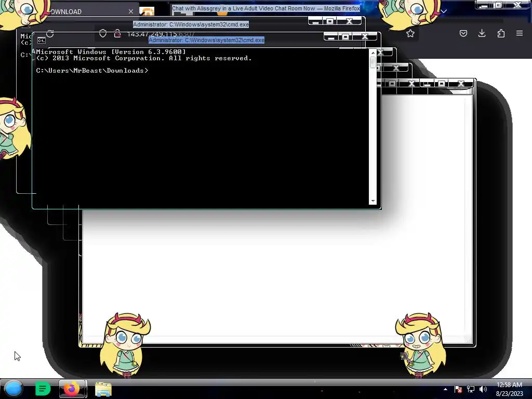Open Firefox tracking protection shield icon

coord(103,33)
